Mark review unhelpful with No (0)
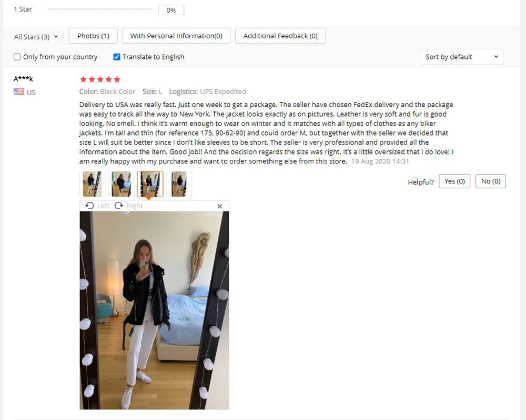 pyautogui.click(x=491, y=181)
